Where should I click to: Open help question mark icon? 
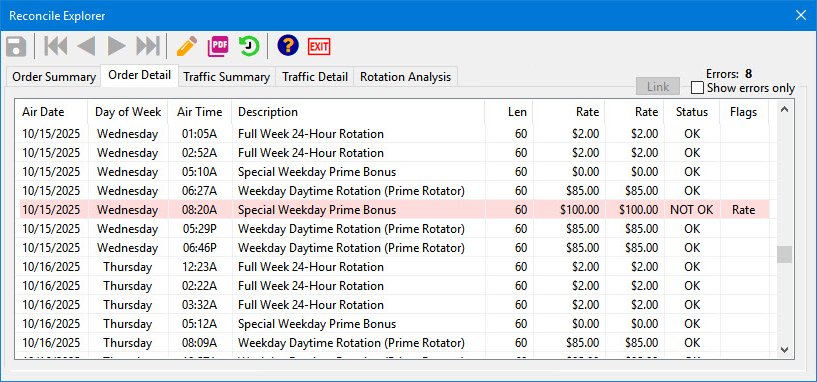point(288,46)
